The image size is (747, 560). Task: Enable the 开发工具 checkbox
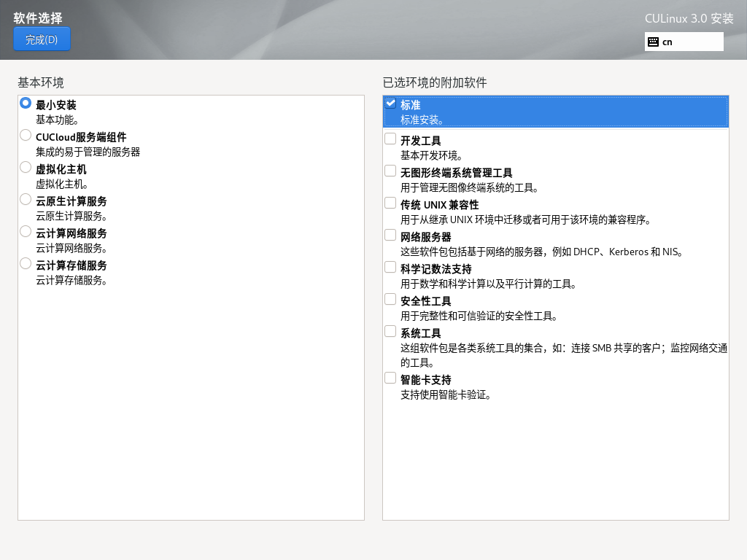390,139
